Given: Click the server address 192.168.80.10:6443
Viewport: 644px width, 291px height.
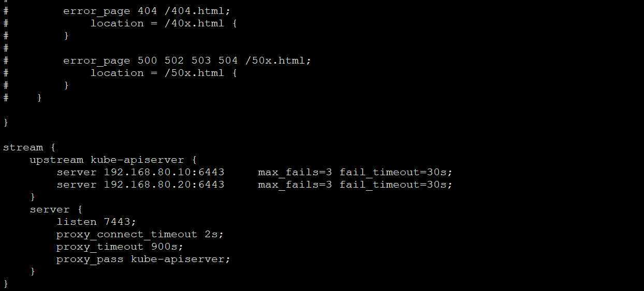Looking at the screenshot, I should point(164,172).
